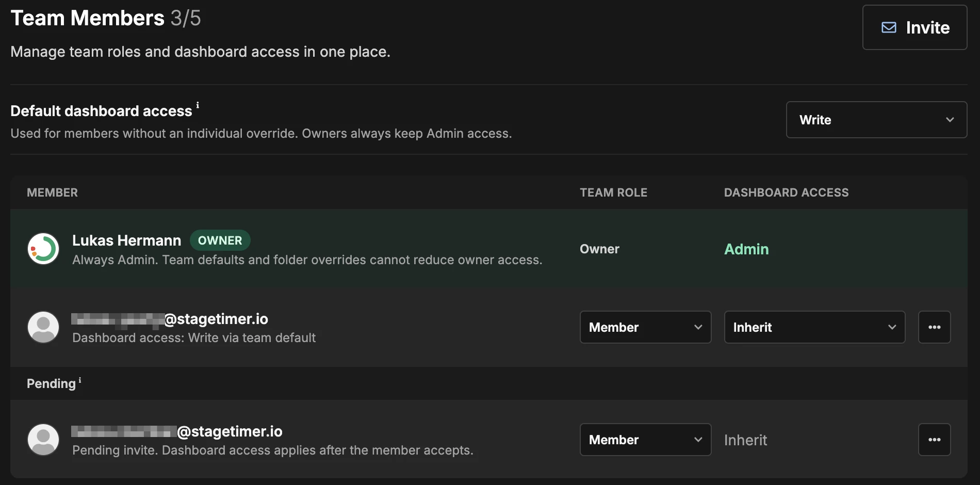Open Member role dropdown for active stagetimer.io member

click(x=645, y=327)
